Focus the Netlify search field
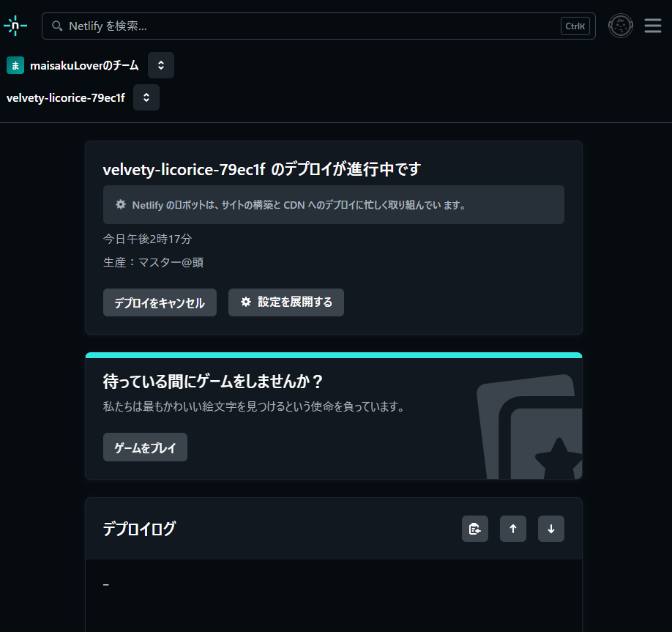 coord(318,26)
